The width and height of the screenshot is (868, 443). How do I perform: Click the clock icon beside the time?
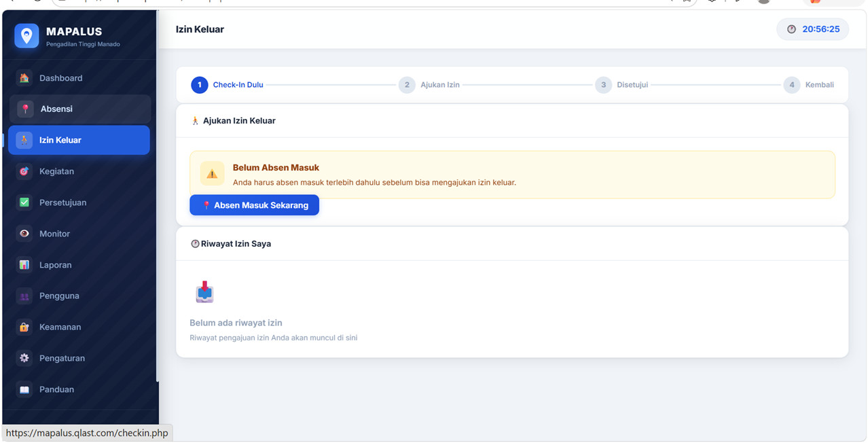[791, 29]
